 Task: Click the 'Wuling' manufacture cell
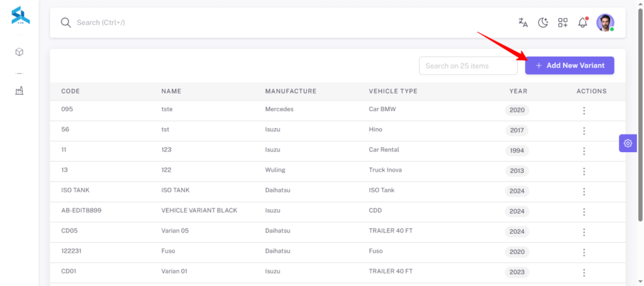(x=275, y=170)
